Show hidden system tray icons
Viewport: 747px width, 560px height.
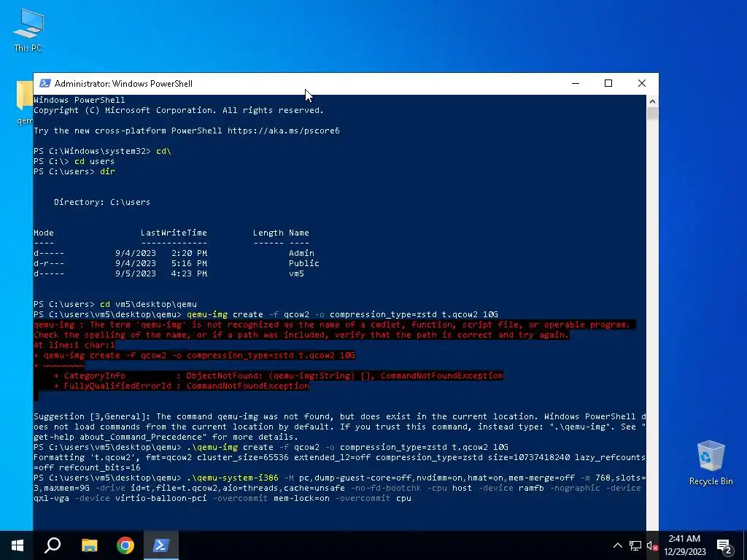[x=617, y=545]
